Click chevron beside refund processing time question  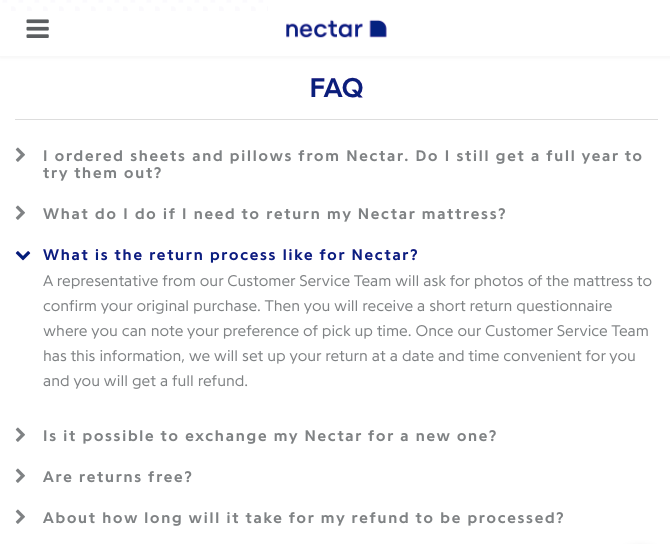pyautogui.click(x=21, y=517)
